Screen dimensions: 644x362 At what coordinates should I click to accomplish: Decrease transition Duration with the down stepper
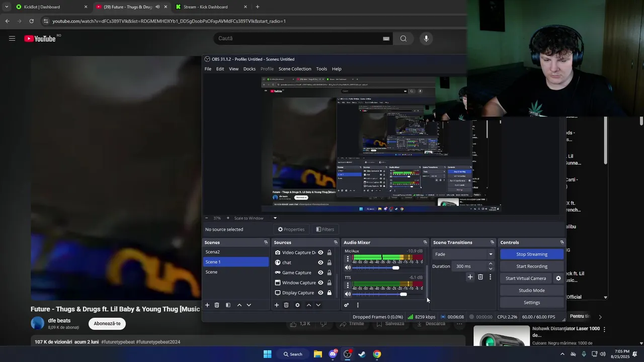click(x=491, y=268)
